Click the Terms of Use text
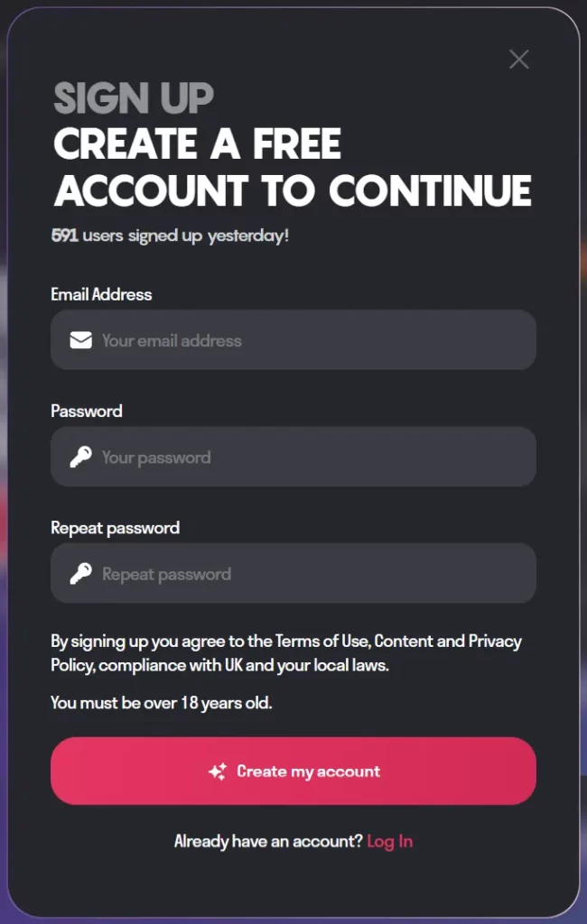This screenshot has height=924, width=587. (321, 642)
